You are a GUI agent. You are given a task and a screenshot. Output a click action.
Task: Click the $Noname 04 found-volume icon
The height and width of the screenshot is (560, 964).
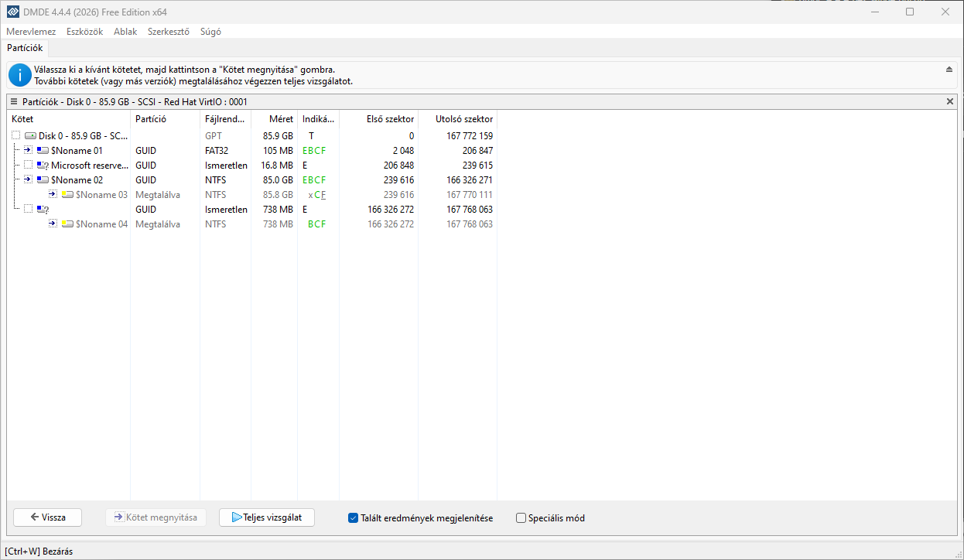pyautogui.click(x=67, y=224)
